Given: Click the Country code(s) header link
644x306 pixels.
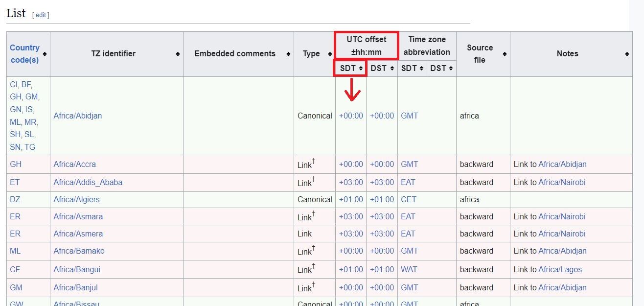Looking at the screenshot, I should [x=24, y=54].
